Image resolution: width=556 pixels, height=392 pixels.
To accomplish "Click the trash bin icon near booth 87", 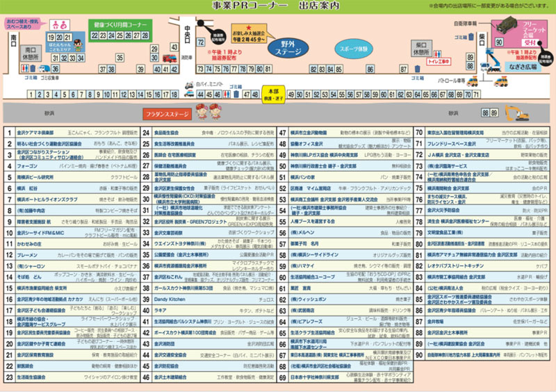I will click(x=418, y=68).
